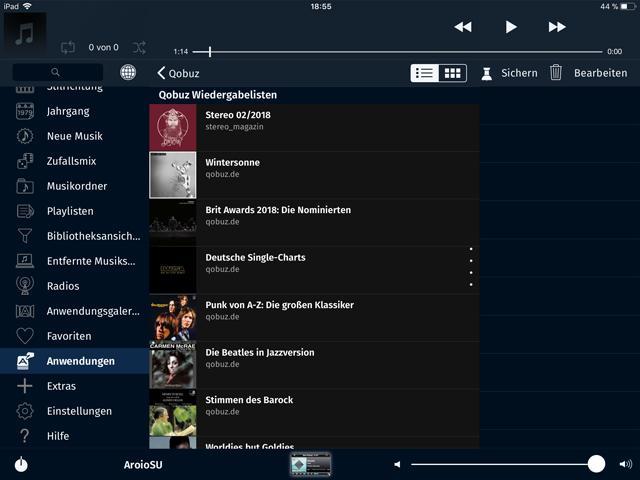Open Die Beatles in Jazzversion playlist
Screen dimensions: 640x480
point(314,365)
